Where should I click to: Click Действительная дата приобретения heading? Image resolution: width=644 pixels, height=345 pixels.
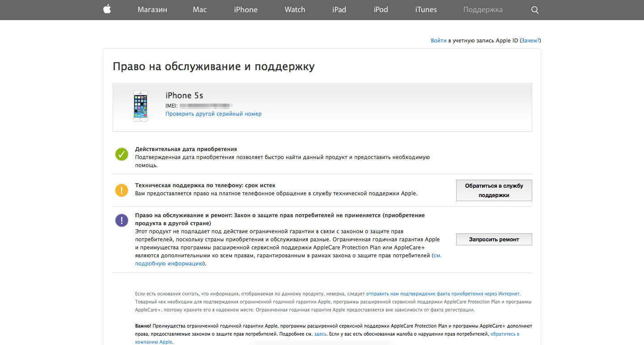click(186, 149)
